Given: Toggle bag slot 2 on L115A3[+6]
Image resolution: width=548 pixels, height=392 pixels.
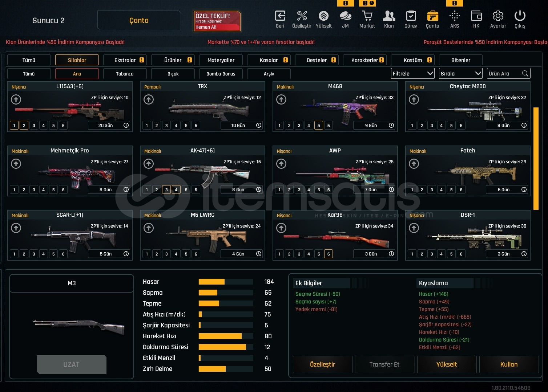Looking at the screenshot, I should click(24, 126).
